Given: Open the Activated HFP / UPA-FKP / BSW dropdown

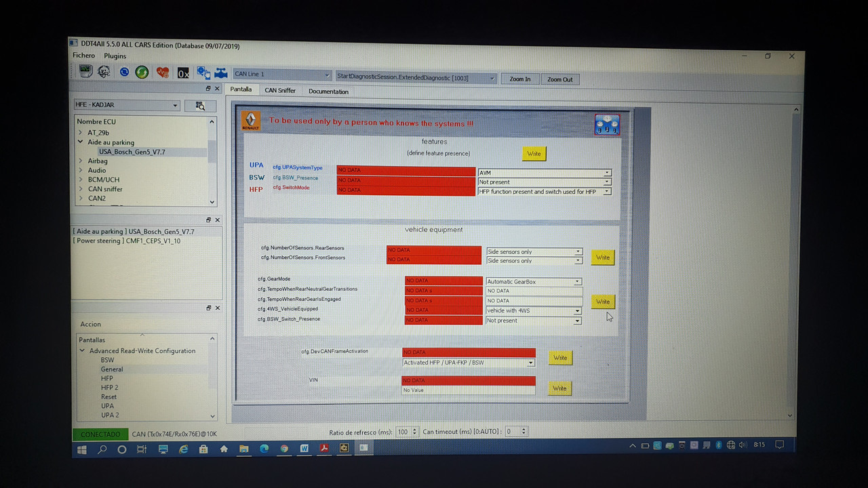Looking at the screenshot, I should click(x=469, y=363).
